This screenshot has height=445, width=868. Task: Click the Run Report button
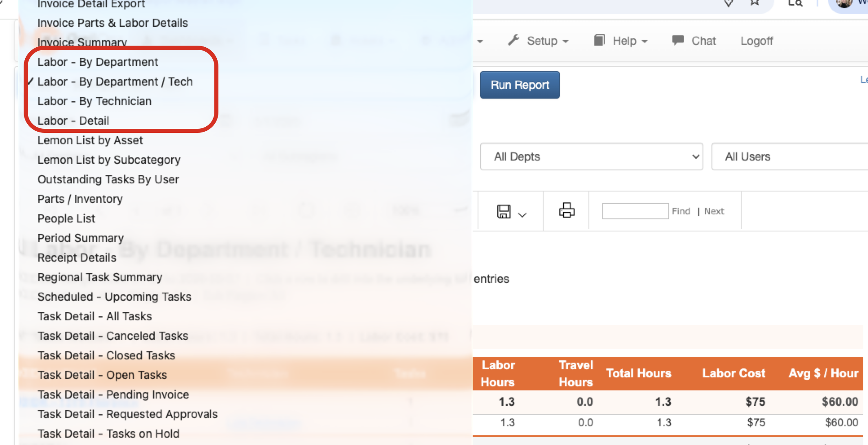click(x=520, y=85)
